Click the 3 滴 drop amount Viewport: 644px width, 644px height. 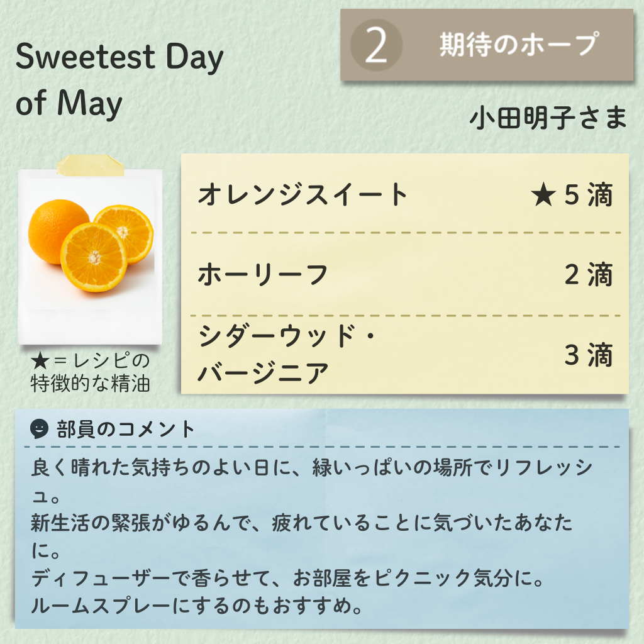pos(589,355)
